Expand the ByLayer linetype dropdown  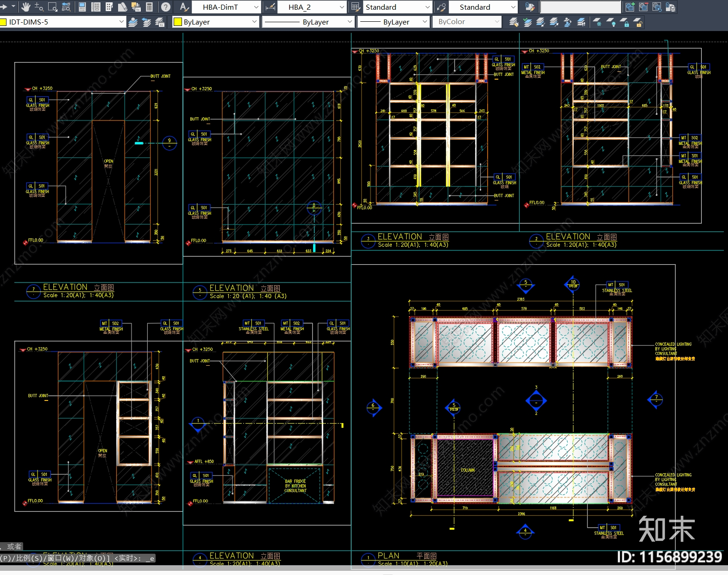pyautogui.click(x=350, y=22)
